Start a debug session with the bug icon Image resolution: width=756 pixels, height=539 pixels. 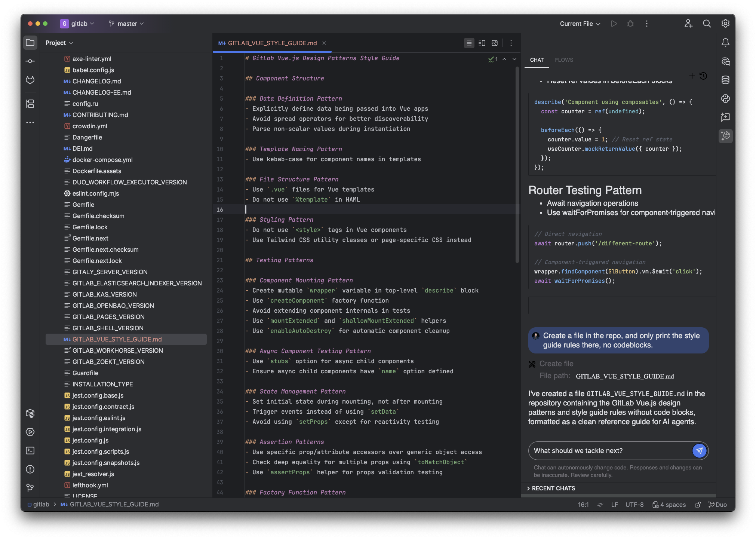pos(630,23)
